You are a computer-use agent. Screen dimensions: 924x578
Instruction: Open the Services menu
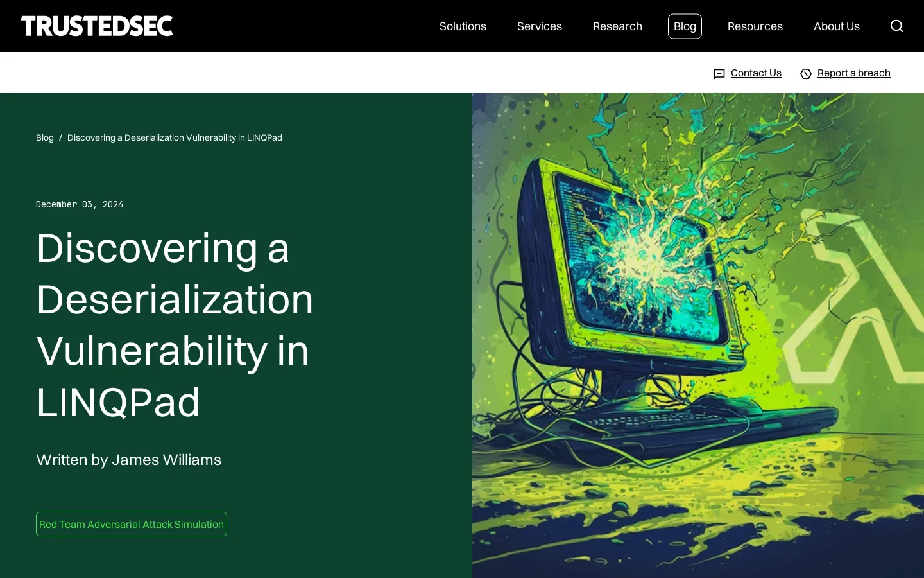[x=539, y=26]
